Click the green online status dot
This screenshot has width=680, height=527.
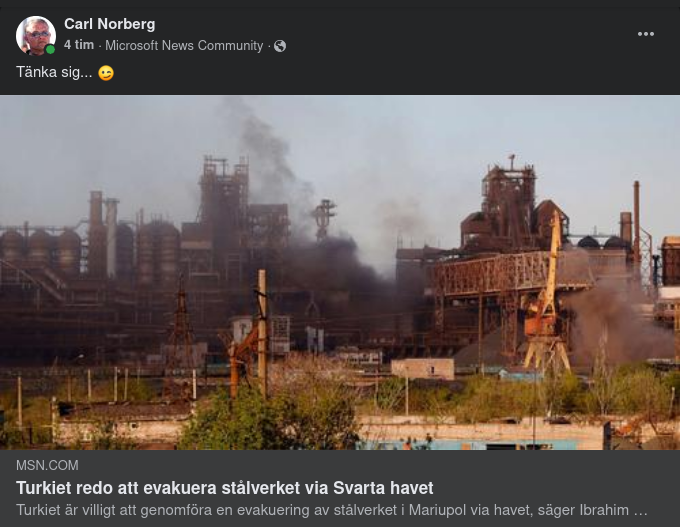50,49
